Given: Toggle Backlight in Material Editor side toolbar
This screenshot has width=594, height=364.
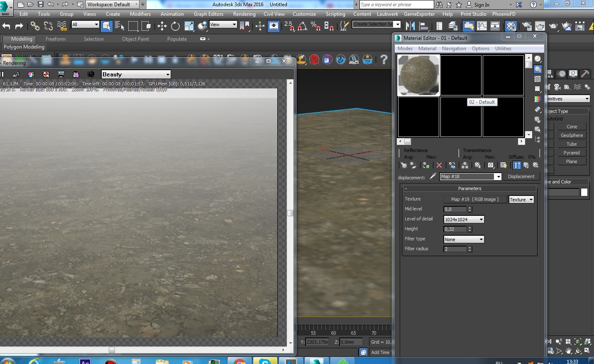Looking at the screenshot, I should pos(538,69).
